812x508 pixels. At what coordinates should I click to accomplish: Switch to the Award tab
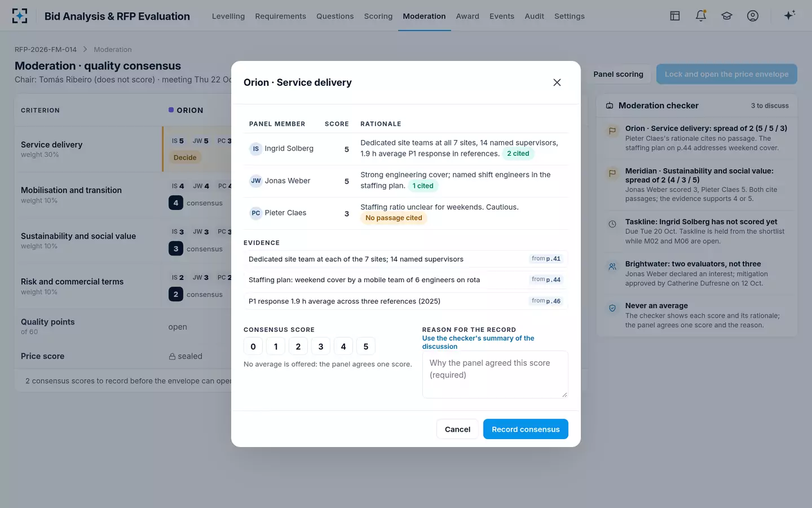coord(467,16)
